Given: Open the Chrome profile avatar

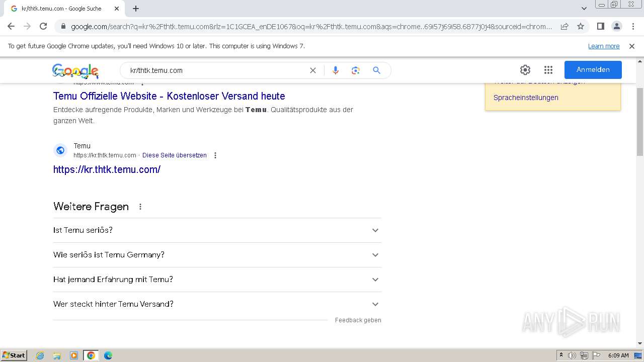Looking at the screenshot, I should coord(616,26).
